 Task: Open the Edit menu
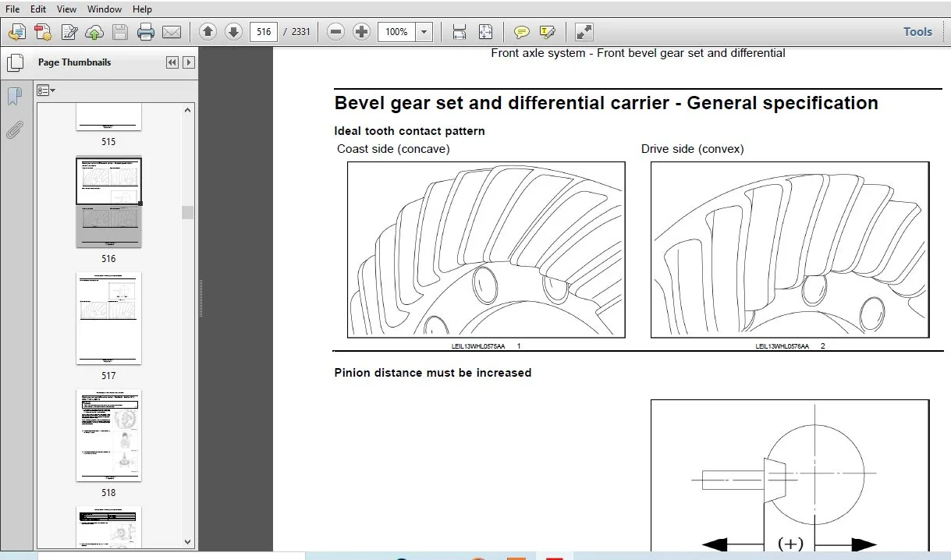[37, 9]
